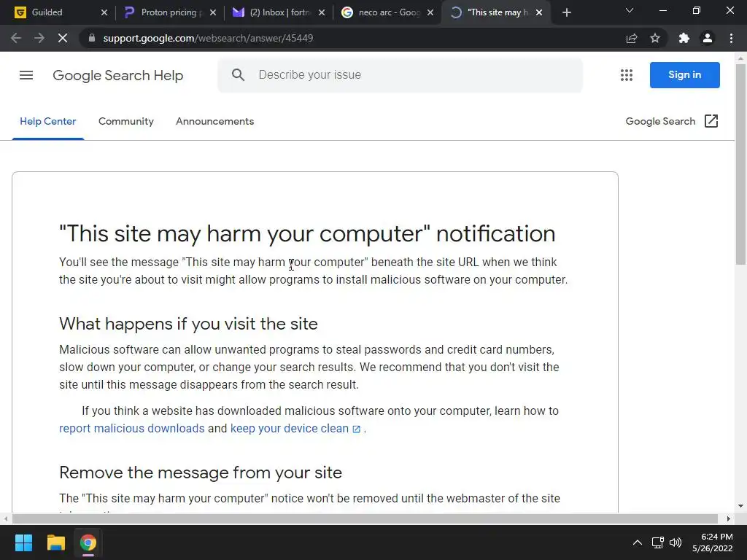Go forward in browser history
Image resolution: width=747 pixels, height=560 pixels.
click(39, 38)
